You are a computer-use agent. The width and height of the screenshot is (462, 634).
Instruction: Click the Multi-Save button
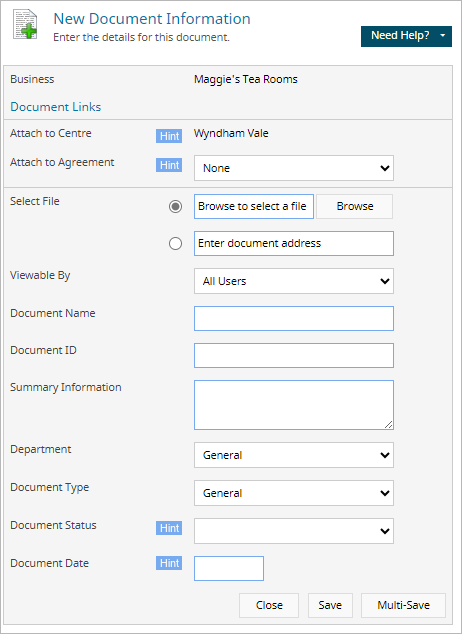point(403,605)
